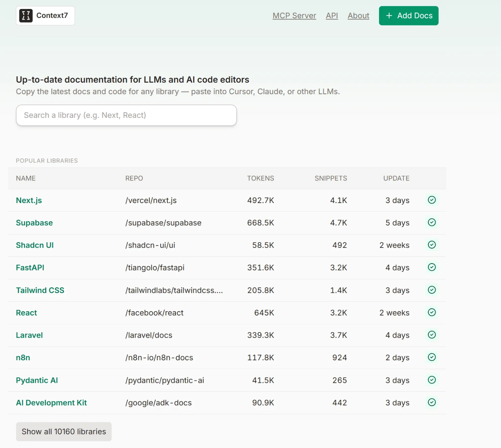Image resolution: width=501 pixels, height=448 pixels.
Task: Click the checkmark icon in n8n row
Action: [x=432, y=357]
